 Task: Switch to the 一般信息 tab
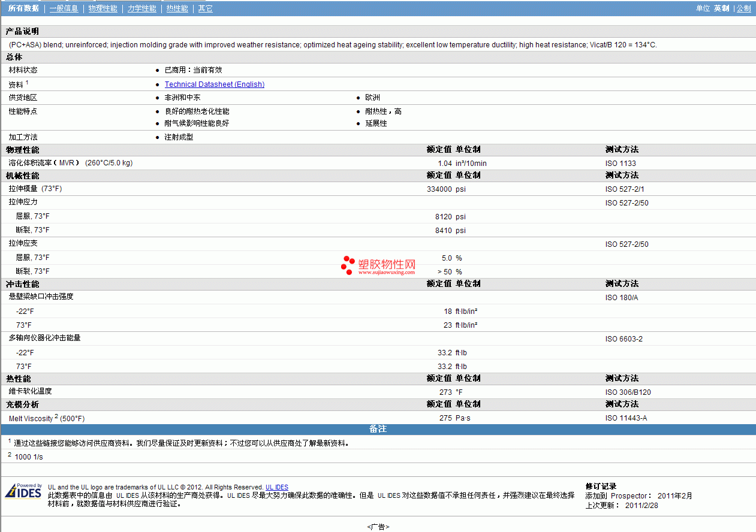tap(64, 8)
